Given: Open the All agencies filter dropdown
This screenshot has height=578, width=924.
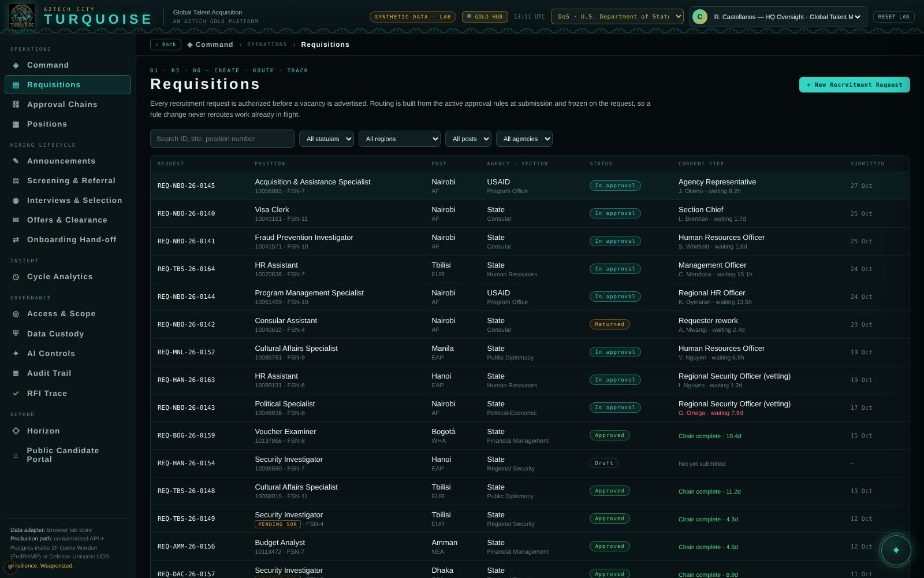Looking at the screenshot, I should tap(524, 139).
